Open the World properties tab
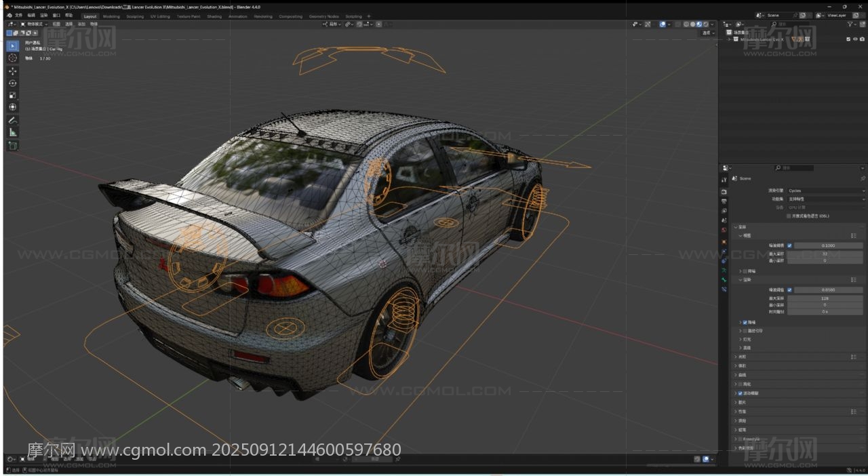 click(724, 230)
